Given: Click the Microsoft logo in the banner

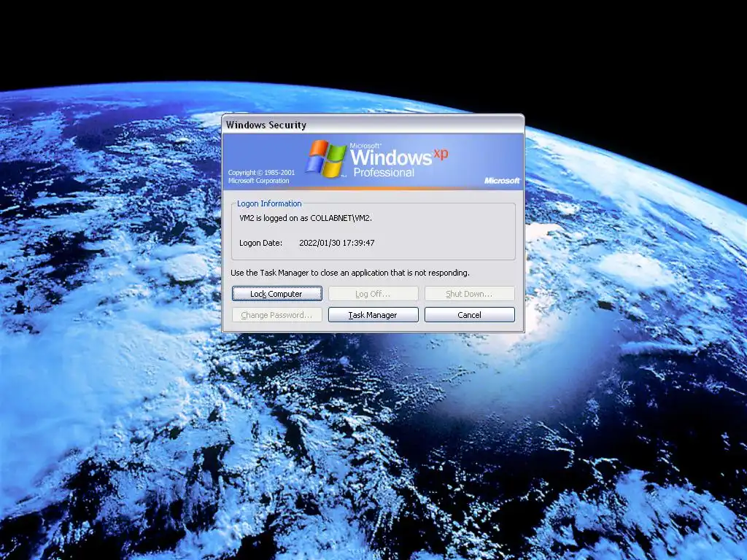Looking at the screenshot, I should coord(502,181).
